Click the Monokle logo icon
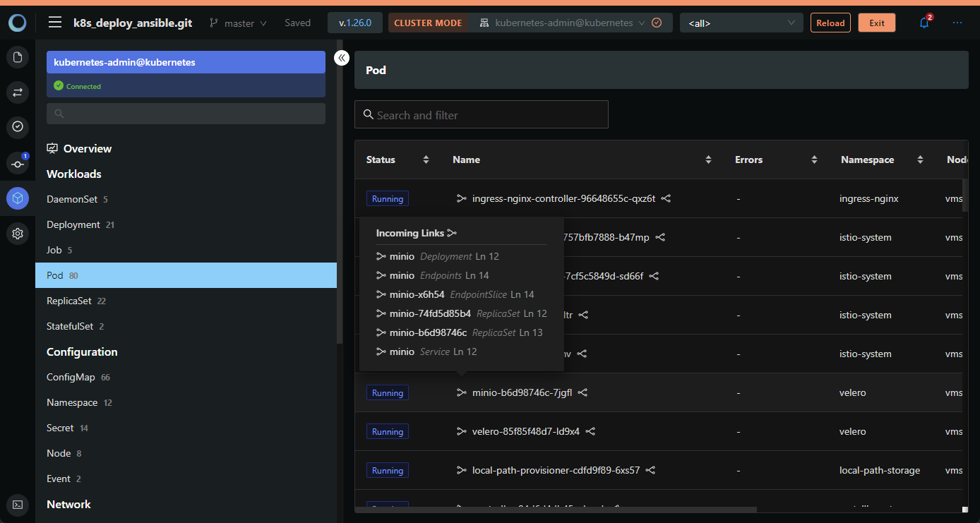Viewport: 980px width, 523px height. [x=18, y=23]
